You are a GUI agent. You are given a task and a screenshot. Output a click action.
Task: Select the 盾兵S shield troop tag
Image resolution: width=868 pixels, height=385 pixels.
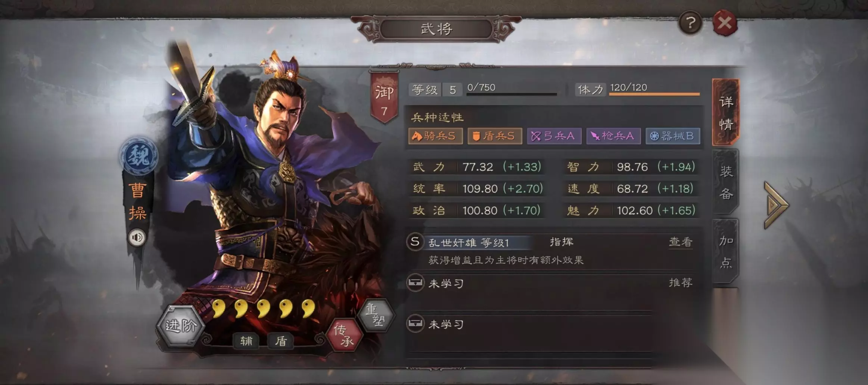pyautogui.click(x=495, y=136)
